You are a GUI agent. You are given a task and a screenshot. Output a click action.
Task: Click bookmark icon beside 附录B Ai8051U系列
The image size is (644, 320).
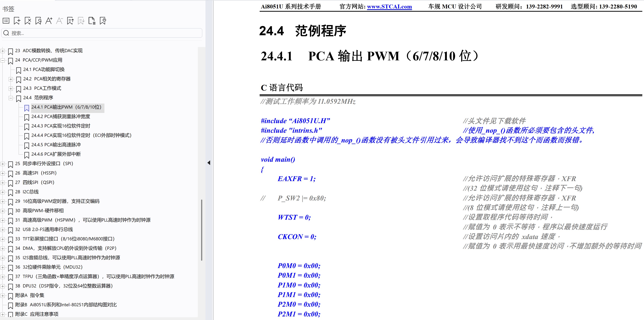pos(11,306)
